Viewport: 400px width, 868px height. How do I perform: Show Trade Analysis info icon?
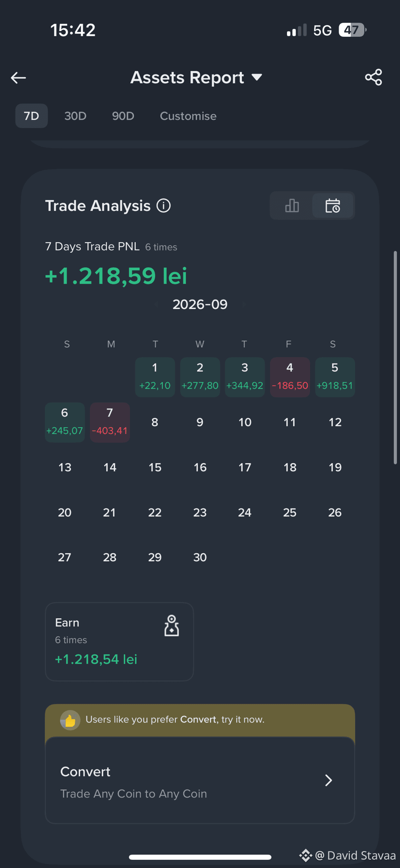[164, 206]
